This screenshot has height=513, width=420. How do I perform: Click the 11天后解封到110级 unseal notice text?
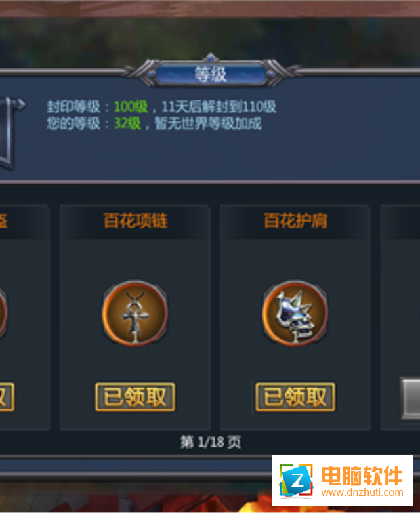click(x=219, y=107)
